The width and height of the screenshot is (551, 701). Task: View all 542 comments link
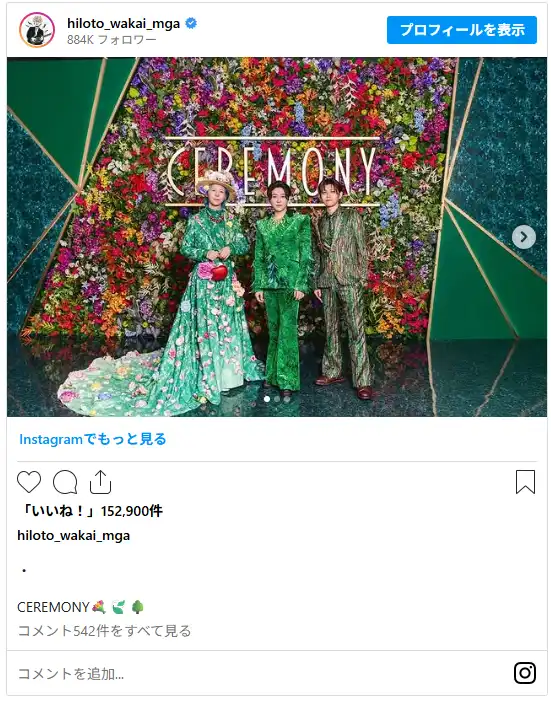104,631
